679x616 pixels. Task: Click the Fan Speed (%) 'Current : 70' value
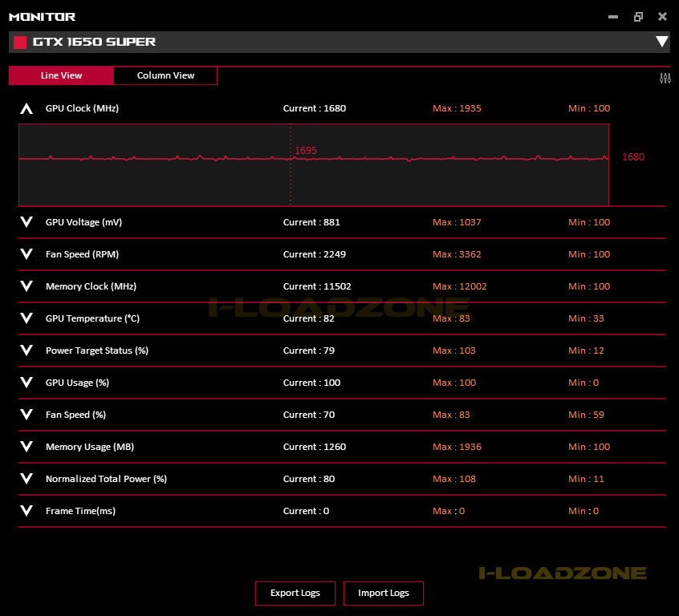309,414
